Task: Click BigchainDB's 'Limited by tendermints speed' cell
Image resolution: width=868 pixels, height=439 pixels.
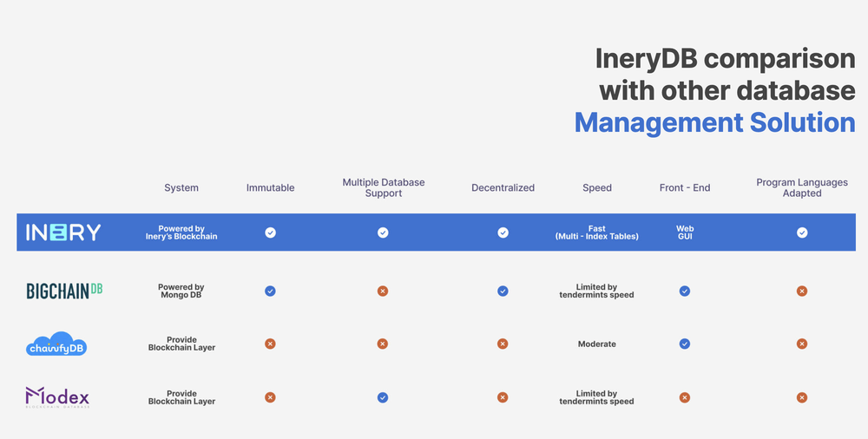Action: tap(597, 291)
